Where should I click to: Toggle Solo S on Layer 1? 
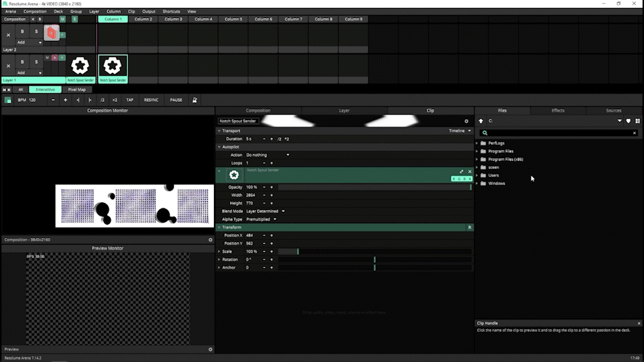[36, 62]
